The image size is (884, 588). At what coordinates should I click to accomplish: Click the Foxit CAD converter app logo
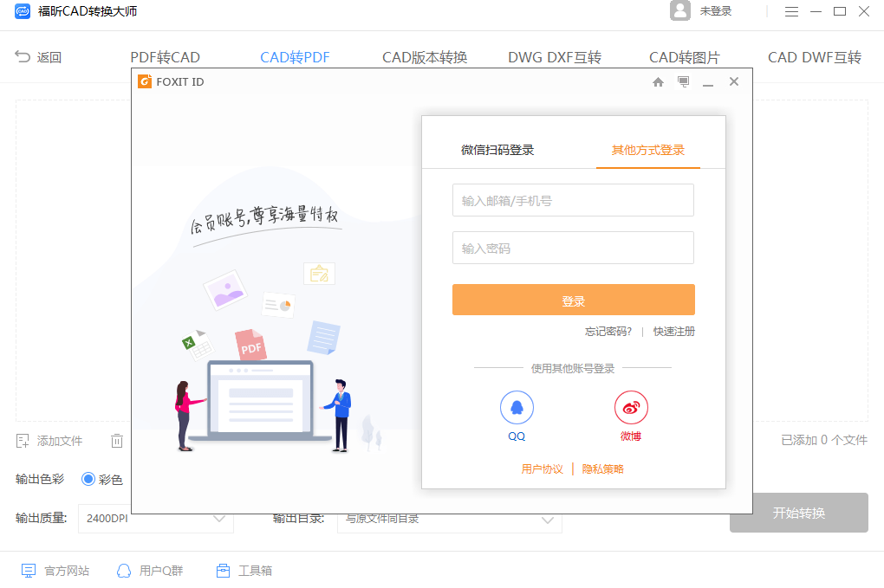coord(23,11)
